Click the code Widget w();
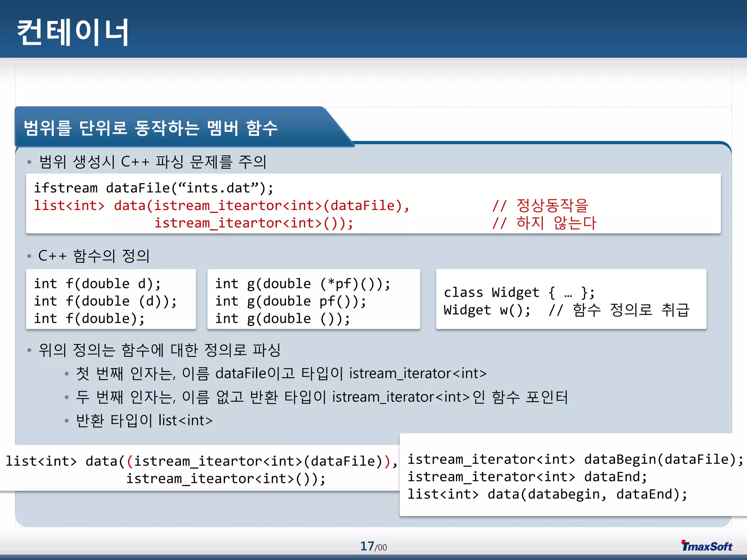747x560 pixels. 487,310
